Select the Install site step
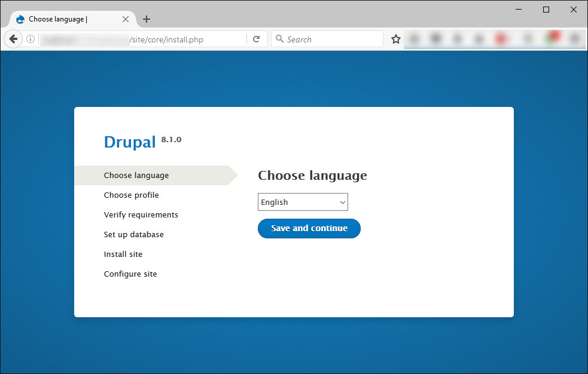This screenshot has height=374, width=588. (123, 254)
